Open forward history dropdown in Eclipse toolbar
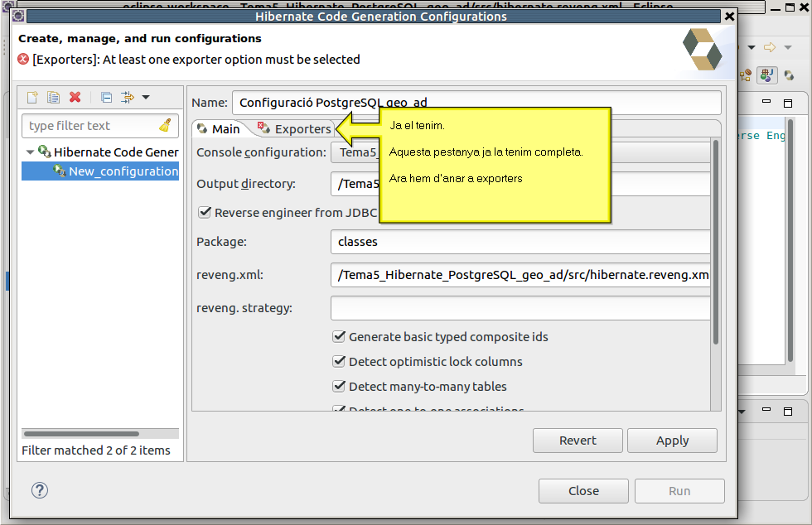This screenshot has width=812, height=525. [x=788, y=48]
